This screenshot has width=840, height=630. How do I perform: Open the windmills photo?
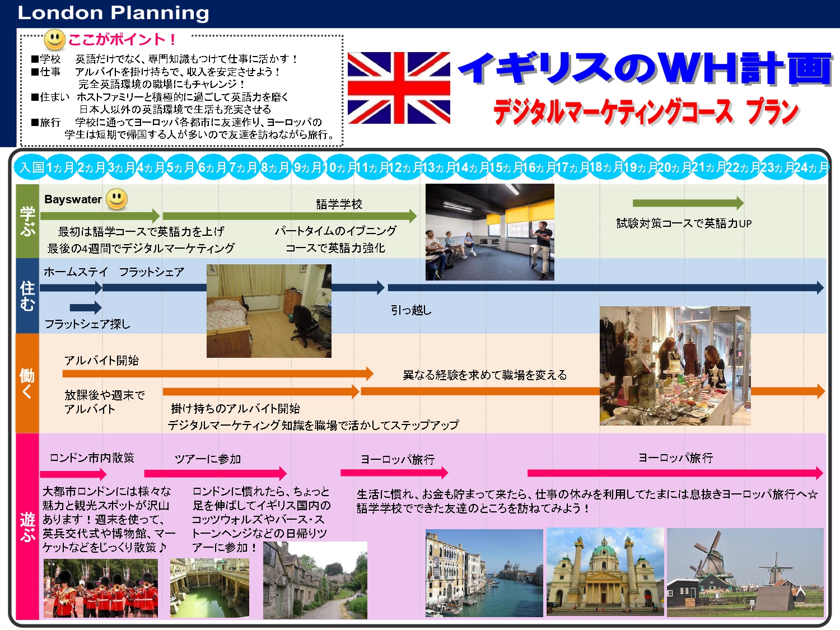(x=745, y=572)
